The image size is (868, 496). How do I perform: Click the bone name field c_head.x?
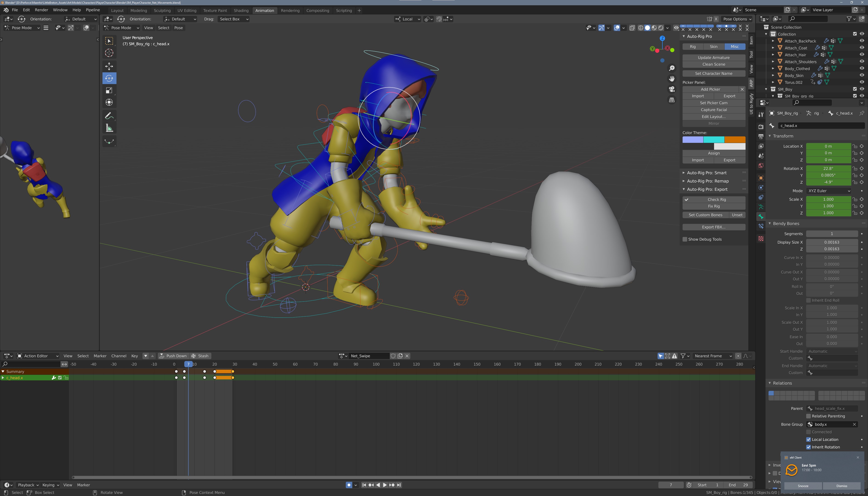[x=821, y=125]
